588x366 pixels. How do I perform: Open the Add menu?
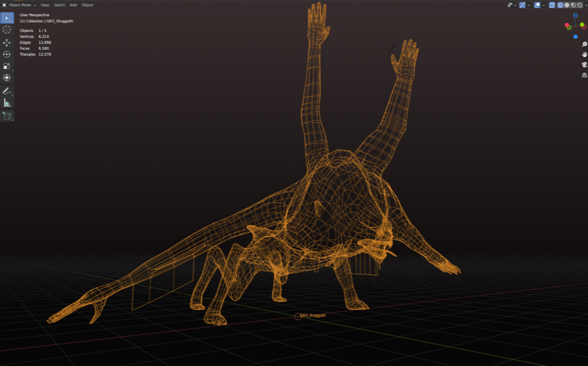73,5
